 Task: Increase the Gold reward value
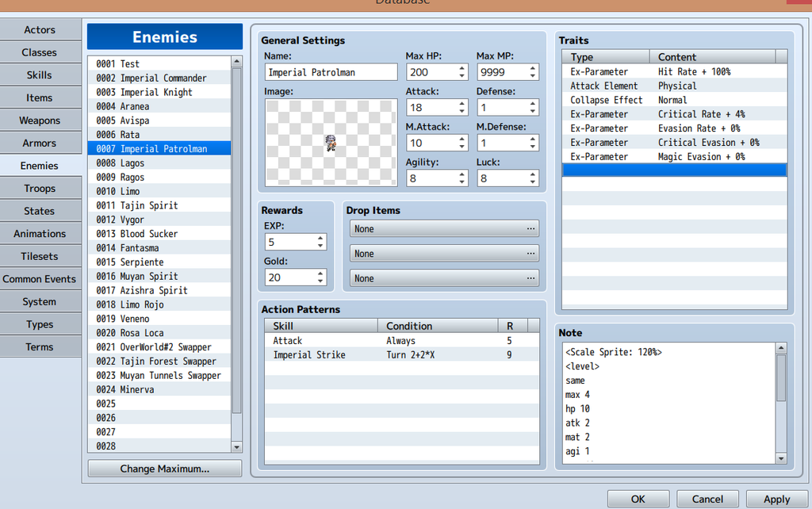320,274
